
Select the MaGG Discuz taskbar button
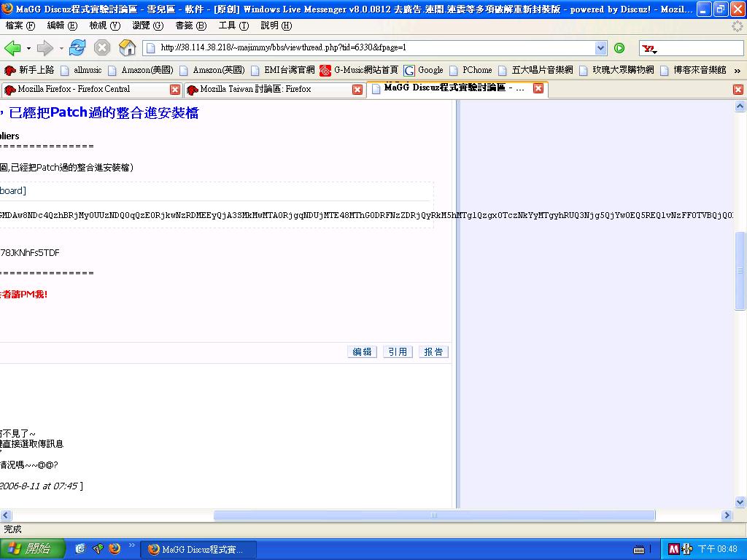(x=198, y=550)
